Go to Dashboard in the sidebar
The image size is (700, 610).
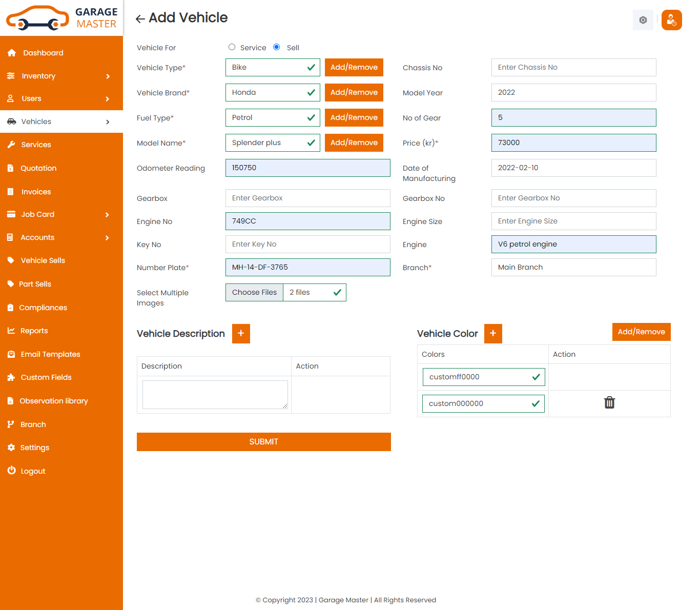(x=43, y=53)
